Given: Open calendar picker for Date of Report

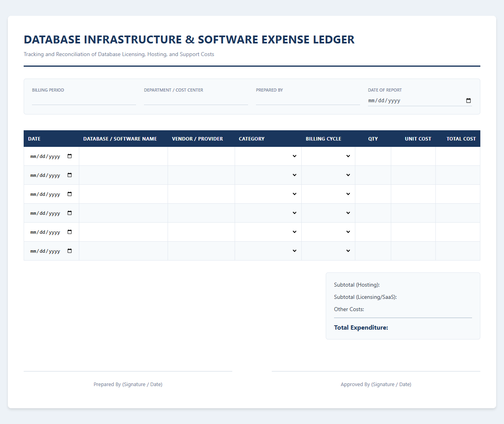Looking at the screenshot, I should [x=469, y=101].
